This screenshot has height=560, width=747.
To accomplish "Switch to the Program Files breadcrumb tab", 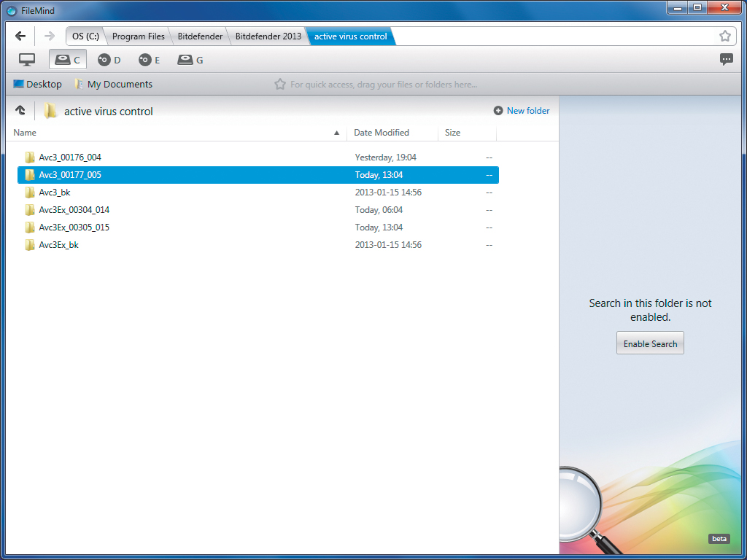I will click(x=138, y=35).
